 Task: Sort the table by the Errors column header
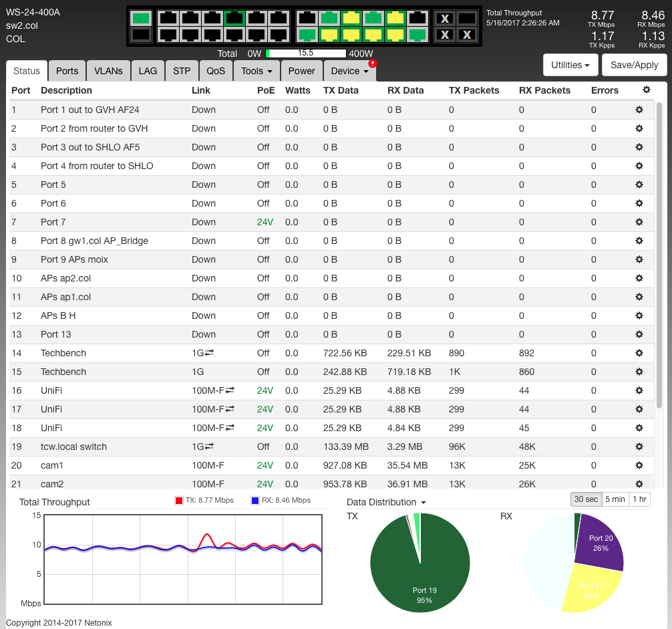pyautogui.click(x=605, y=90)
